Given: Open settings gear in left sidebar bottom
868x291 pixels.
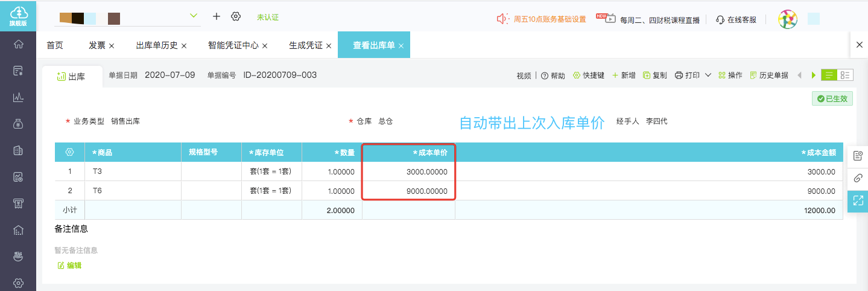Looking at the screenshot, I should click(x=18, y=283).
